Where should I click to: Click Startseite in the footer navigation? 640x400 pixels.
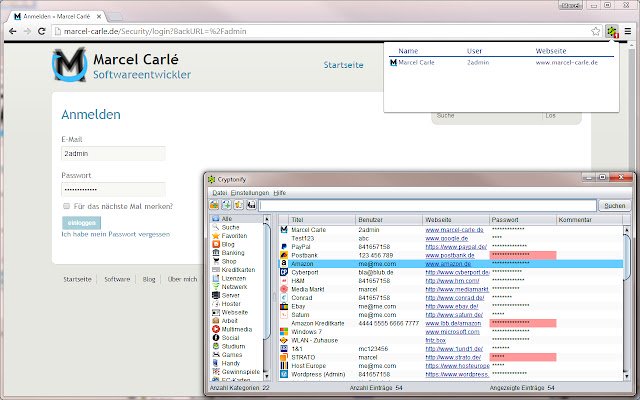77,279
